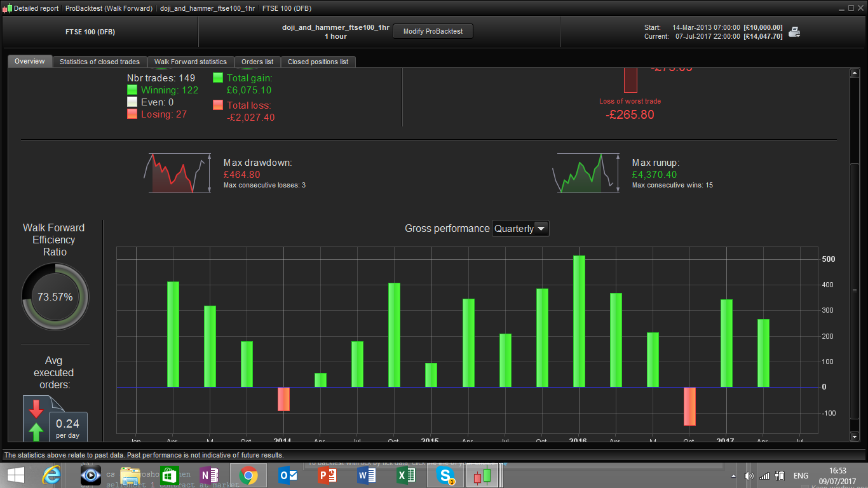Click the 'Losing: 27' label
Viewport: 868px width, 488px height.
[164, 114]
